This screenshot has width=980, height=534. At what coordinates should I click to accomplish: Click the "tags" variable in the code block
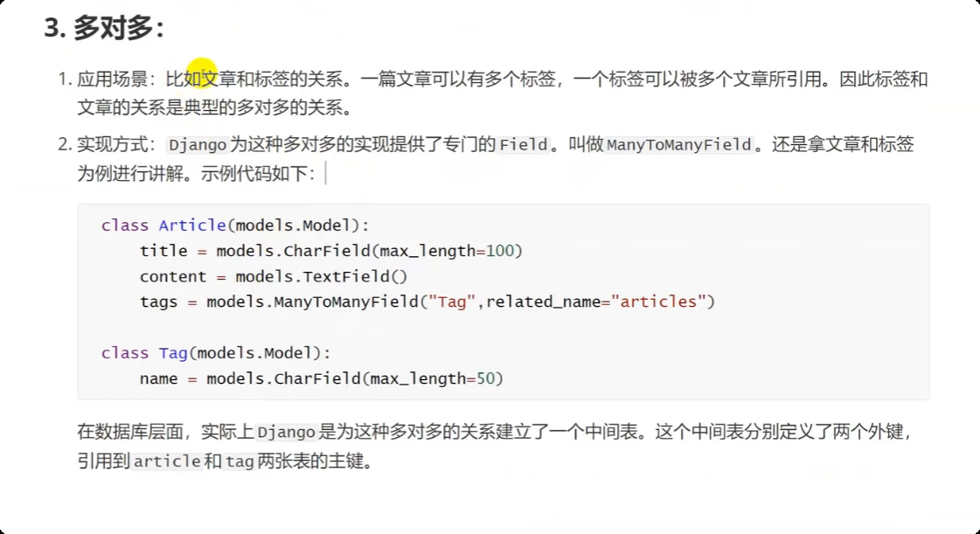pyautogui.click(x=159, y=302)
